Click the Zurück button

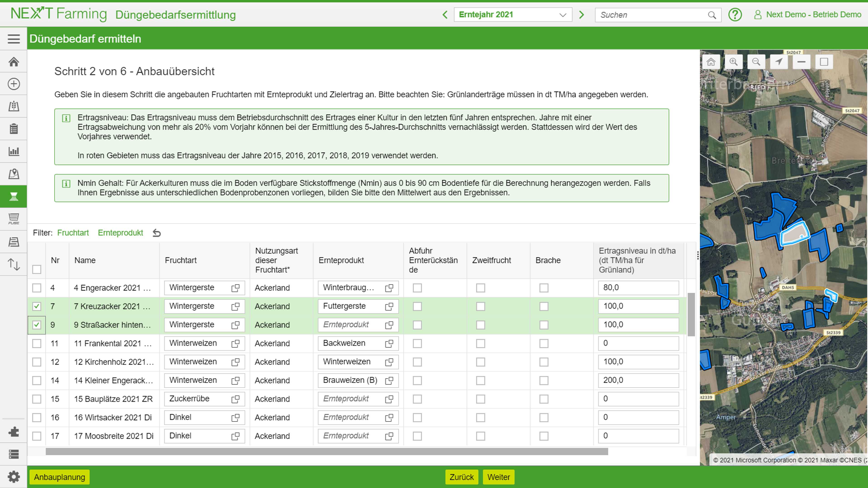coord(462,477)
